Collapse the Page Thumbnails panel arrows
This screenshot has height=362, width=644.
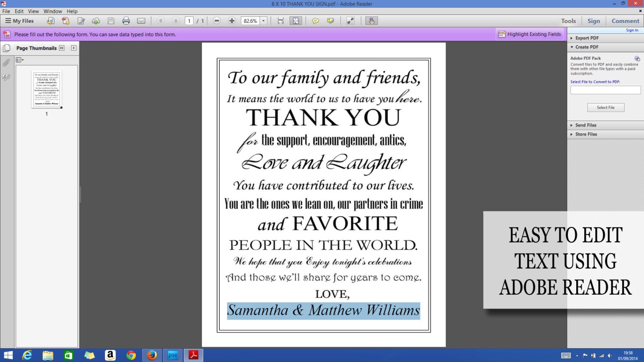tap(62, 48)
